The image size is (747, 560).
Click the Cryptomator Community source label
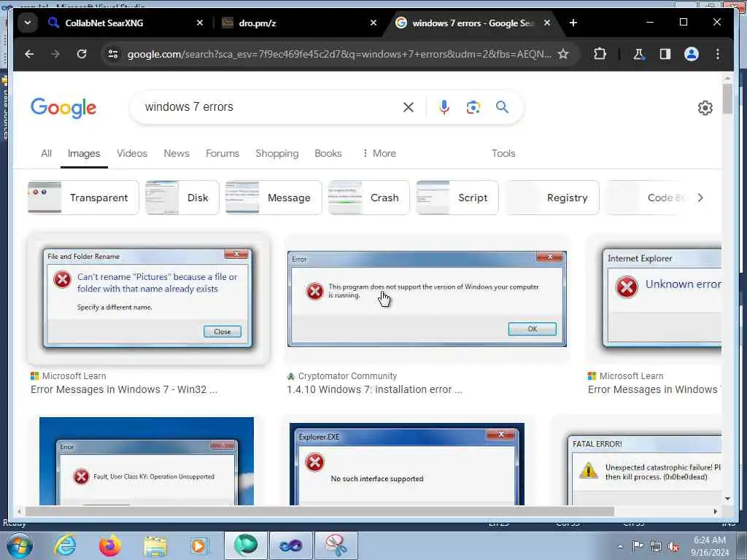click(347, 376)
